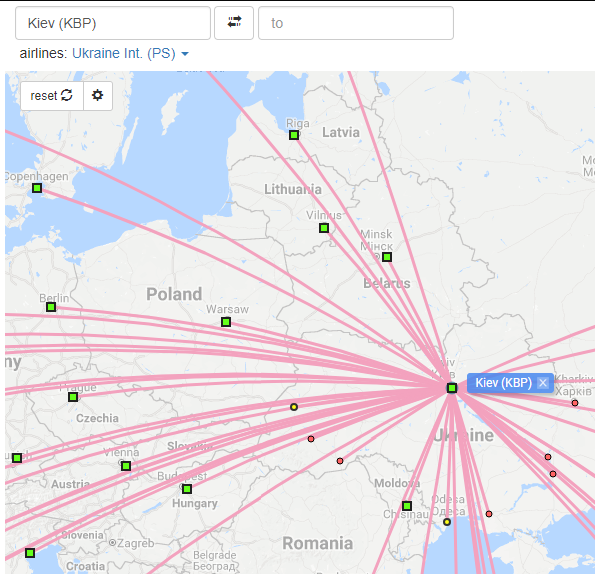
Task: Click the Kiev (KBP) airport square marker
Action: [x=452, y=388]
